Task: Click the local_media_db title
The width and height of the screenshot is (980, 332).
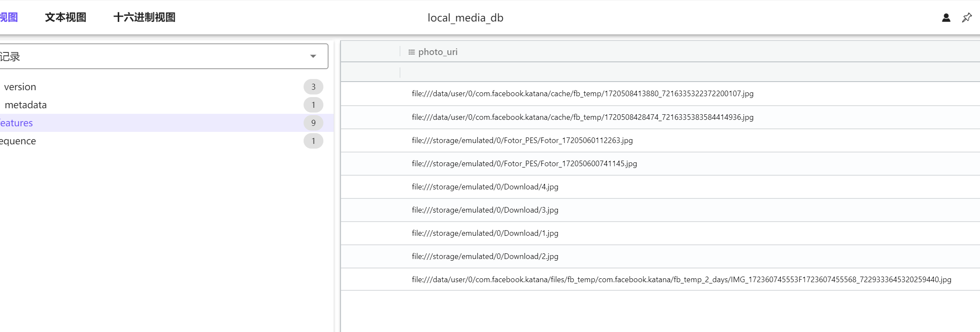Action: (465, 18)
